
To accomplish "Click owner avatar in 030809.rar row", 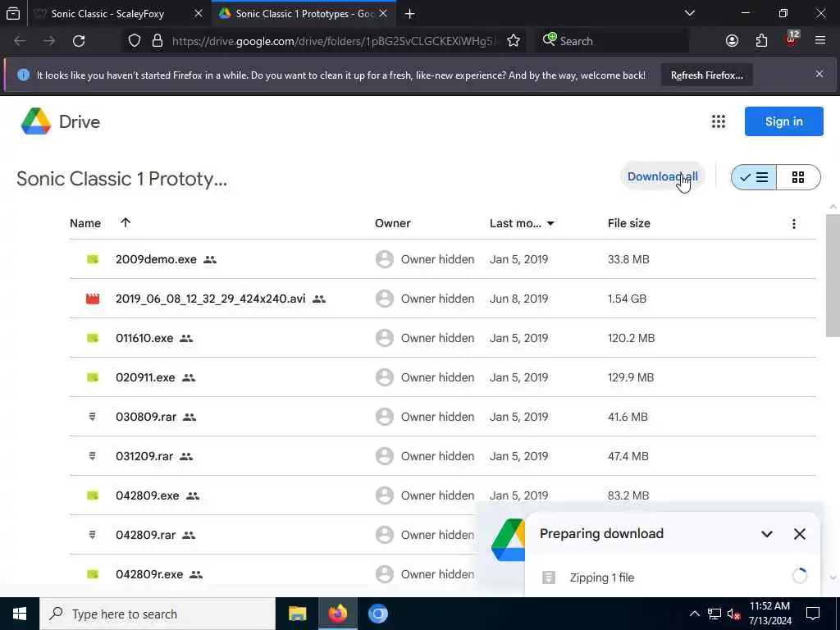I will coord(384,417).
